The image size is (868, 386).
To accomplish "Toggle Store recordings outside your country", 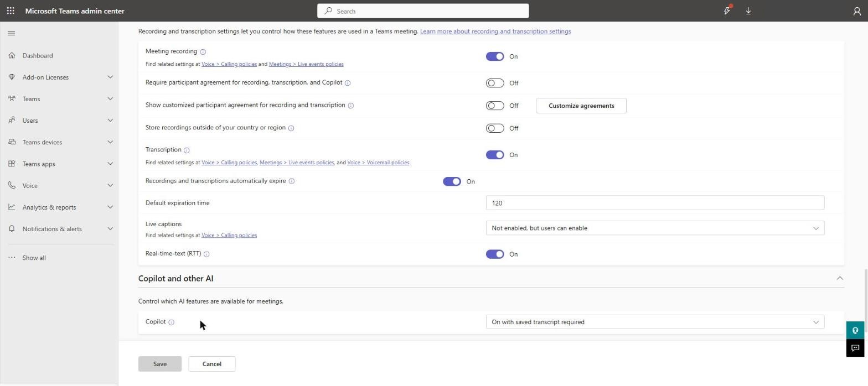I will point(495,128).
